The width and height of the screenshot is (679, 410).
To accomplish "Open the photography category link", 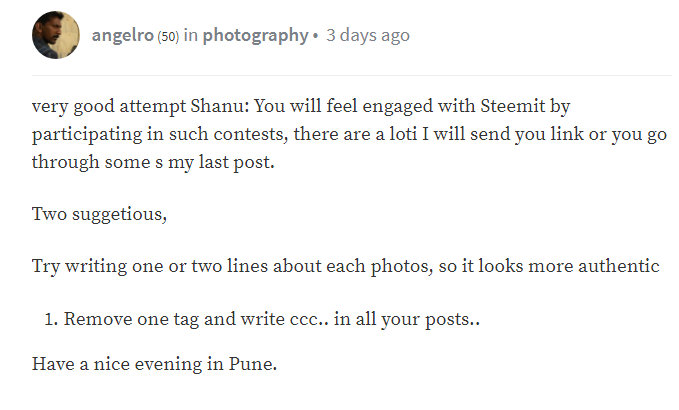I will point(256,35).
